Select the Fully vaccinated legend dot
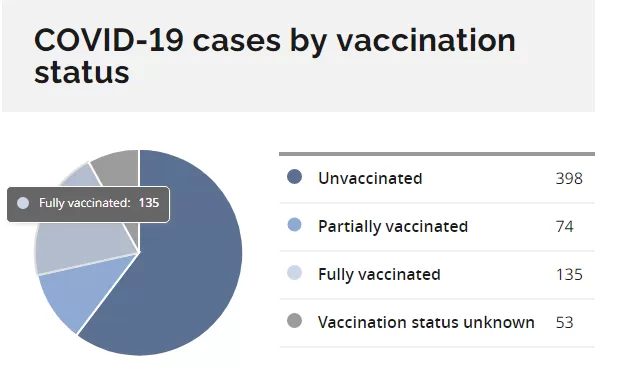The image size is (631, 371). [x=295, y=273]
